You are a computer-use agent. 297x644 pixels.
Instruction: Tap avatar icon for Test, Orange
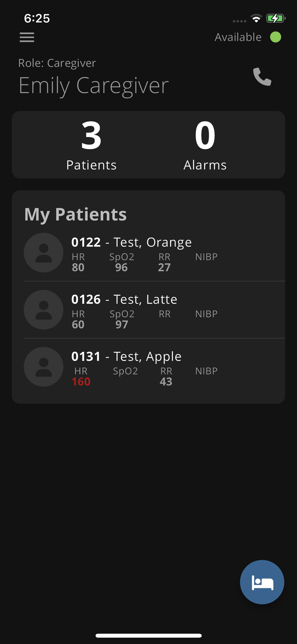click(44, 253)
